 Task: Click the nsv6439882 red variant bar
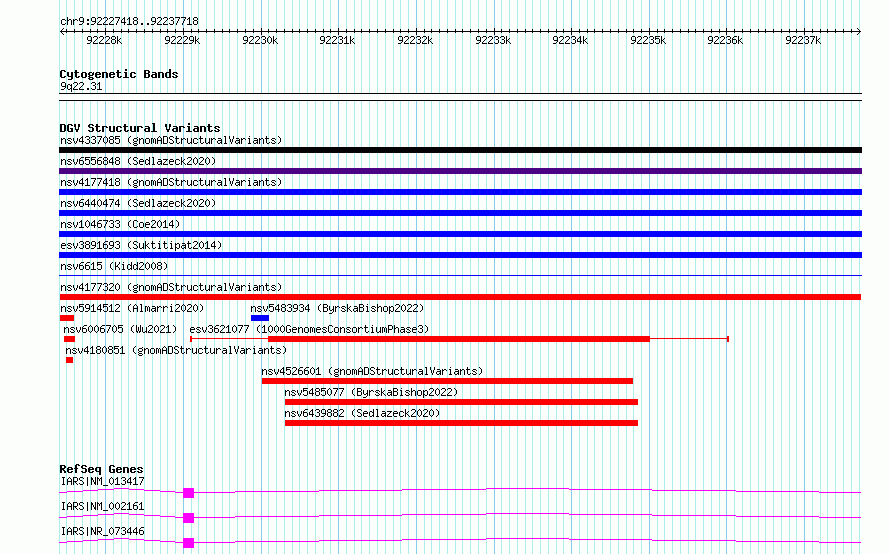(461, 423)
